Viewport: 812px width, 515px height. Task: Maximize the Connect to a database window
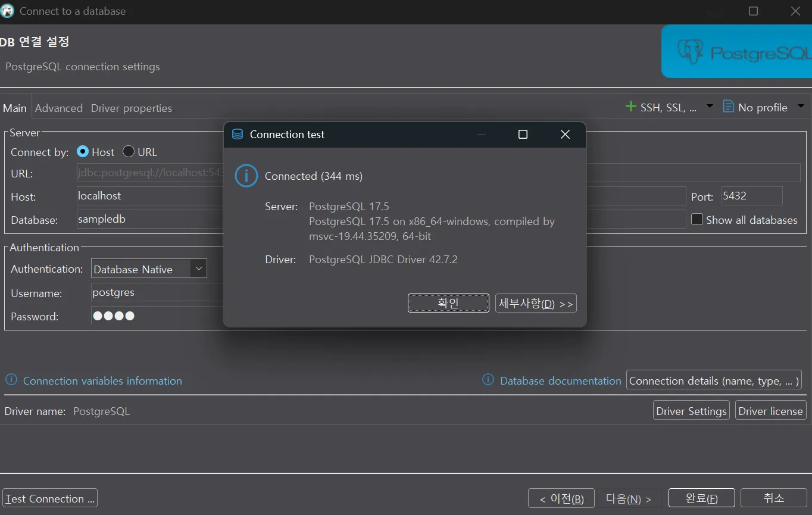click(753, 11)
